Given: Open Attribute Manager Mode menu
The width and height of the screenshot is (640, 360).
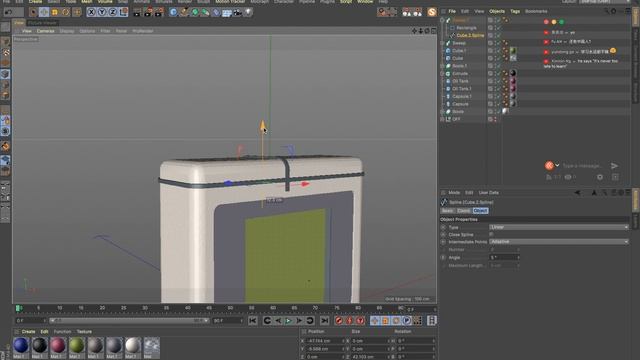Looking at the screenshot, I should pos(454,193).
